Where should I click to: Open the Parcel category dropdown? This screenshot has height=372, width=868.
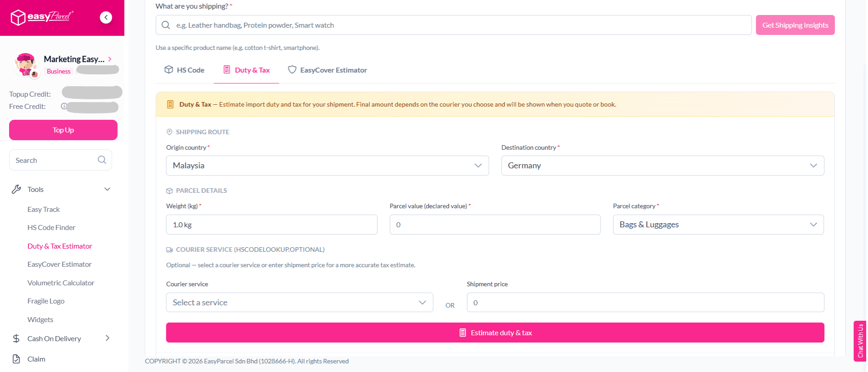(x=719, y=225)
